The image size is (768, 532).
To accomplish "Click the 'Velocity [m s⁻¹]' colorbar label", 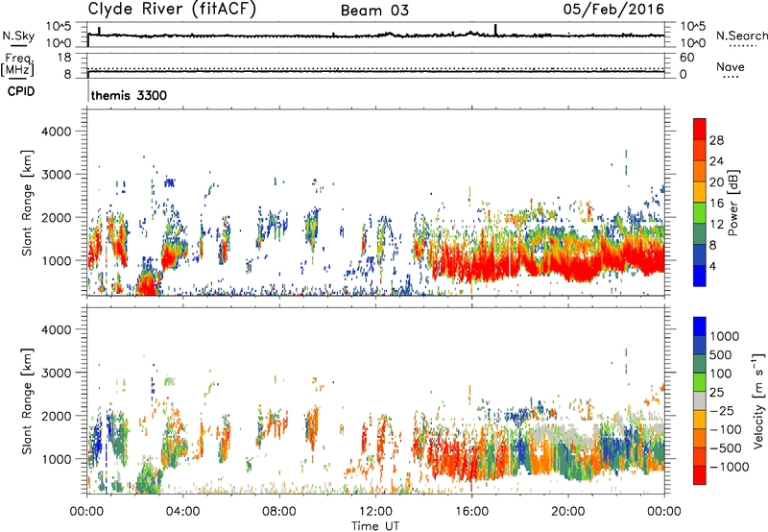I will tap(758, 400).
